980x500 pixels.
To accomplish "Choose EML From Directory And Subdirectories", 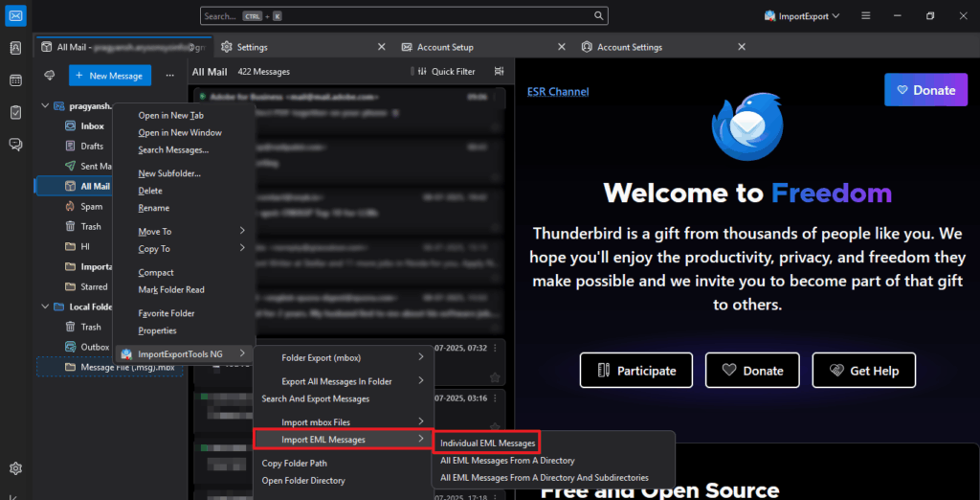I will click(x=545, y=477).
